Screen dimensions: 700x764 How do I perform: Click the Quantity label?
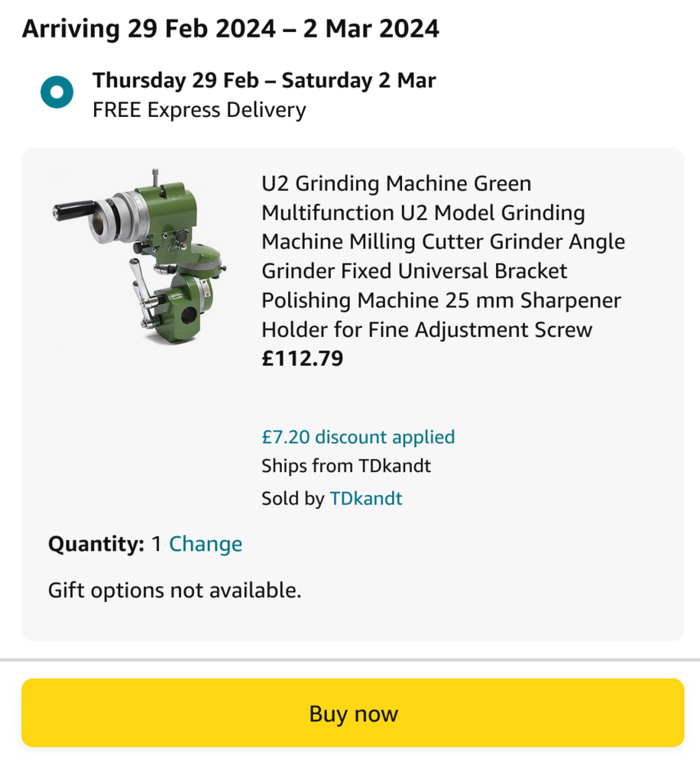point(96,544)
